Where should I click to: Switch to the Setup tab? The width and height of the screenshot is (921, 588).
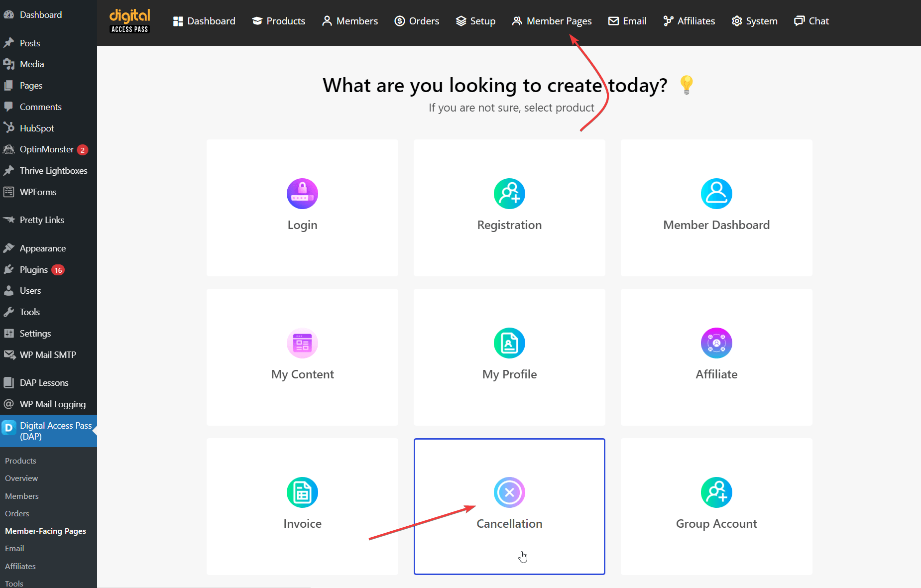click(x=475, y=20)
